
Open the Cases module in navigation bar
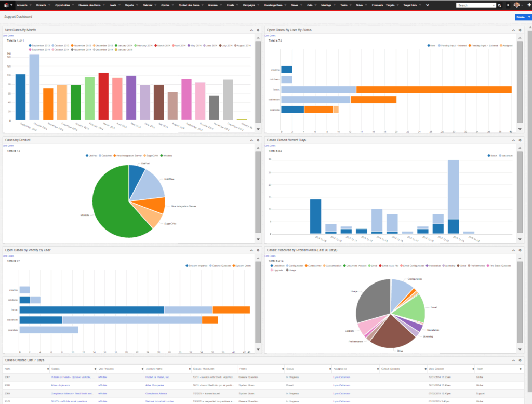[295, 5]
